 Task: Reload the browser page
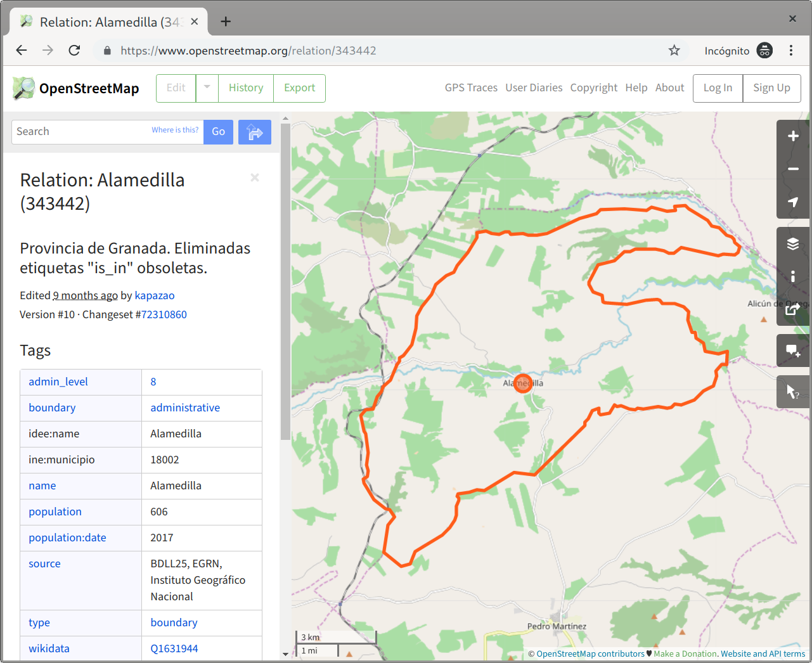[74, 50]
